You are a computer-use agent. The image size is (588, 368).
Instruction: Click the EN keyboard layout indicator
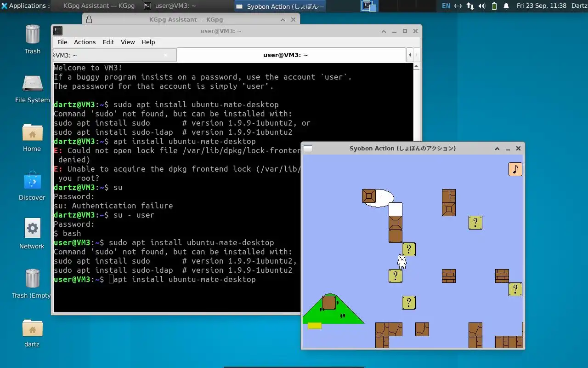pos(446,6)
